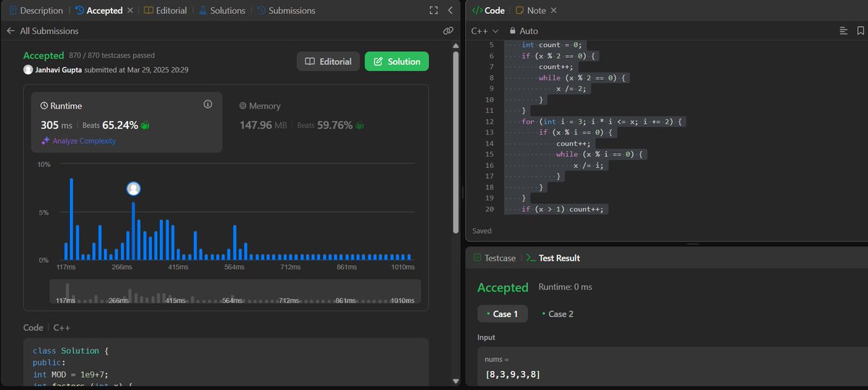Select the Code tab in editor panel
This screenshot has width=868, height=390.
point(488,11)
